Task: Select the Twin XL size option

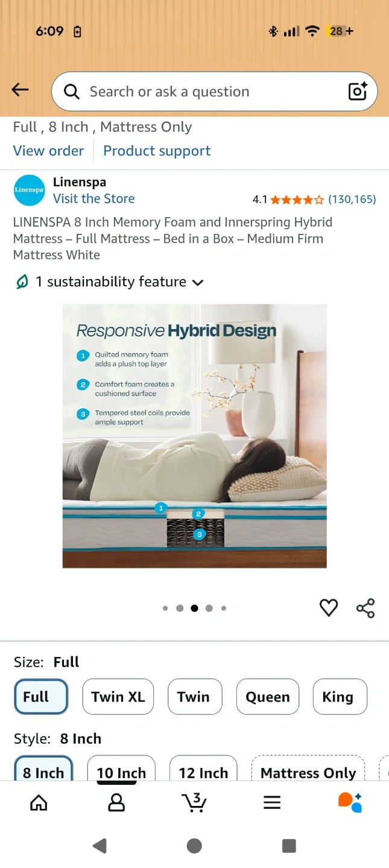Action: point(118,697)
